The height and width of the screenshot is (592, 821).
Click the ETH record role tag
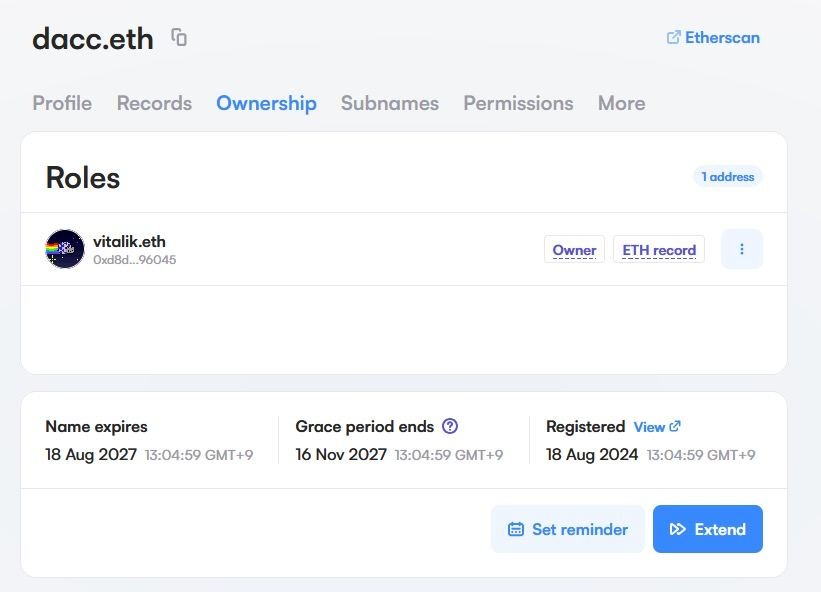(x=658, y=250)
